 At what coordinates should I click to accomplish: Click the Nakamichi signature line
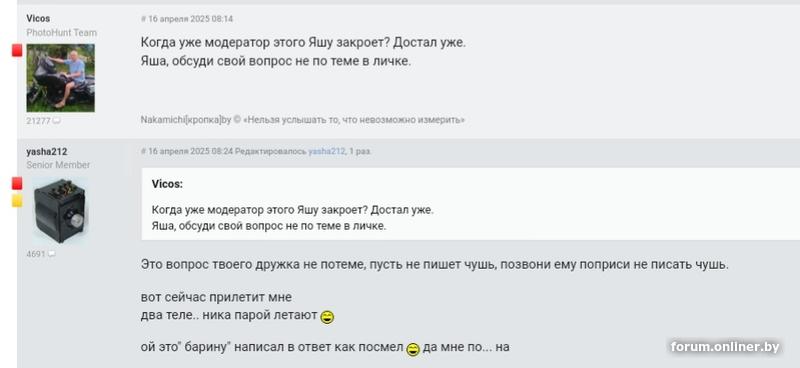303,120
